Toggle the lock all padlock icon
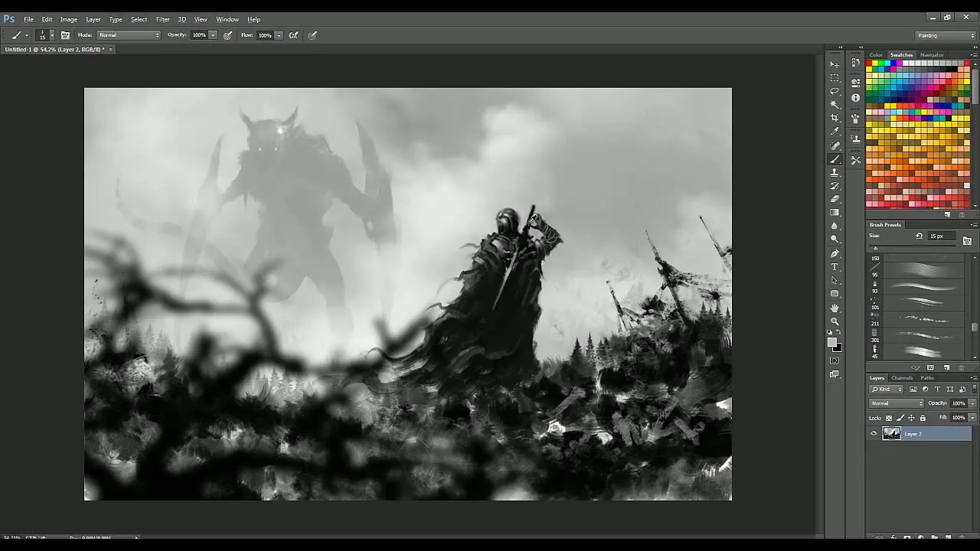 click(923, 418)
